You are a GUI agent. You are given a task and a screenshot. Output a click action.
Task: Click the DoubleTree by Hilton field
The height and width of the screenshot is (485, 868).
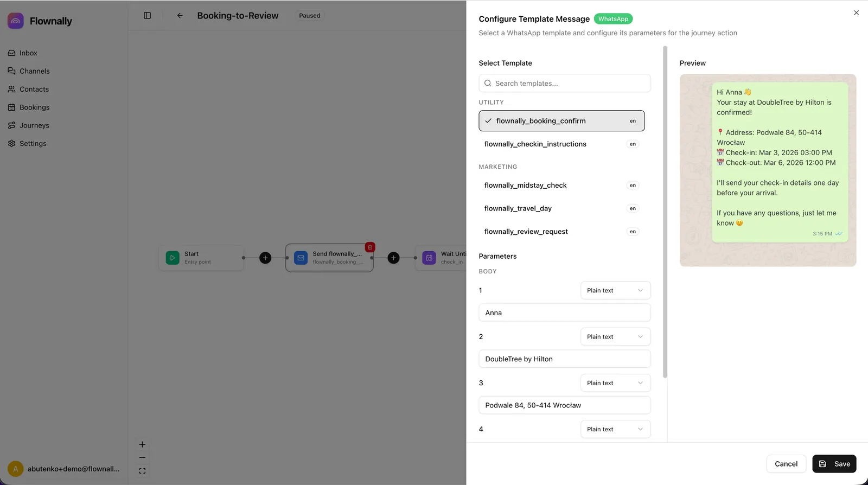pyautogui.click(x=565, y=359)
